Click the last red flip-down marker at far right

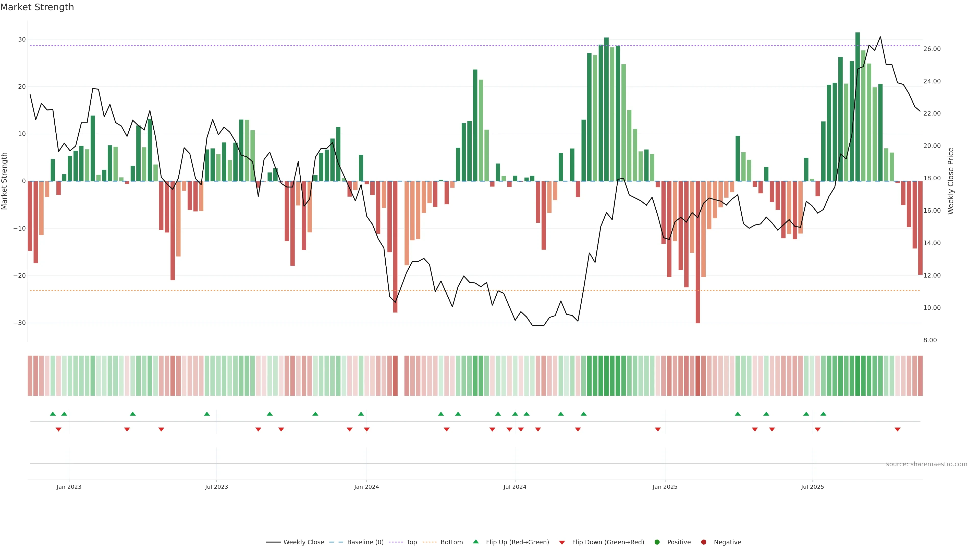[898, 429]
